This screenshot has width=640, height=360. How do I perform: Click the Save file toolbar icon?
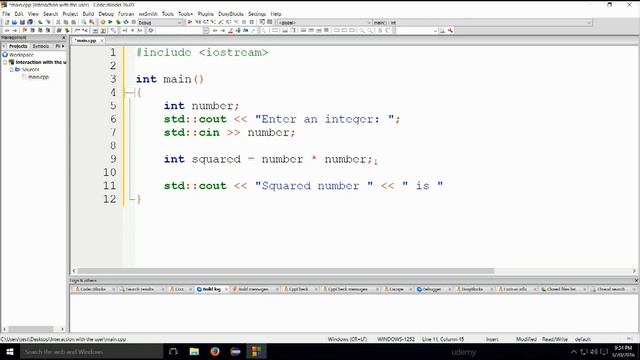coord(22,22)
